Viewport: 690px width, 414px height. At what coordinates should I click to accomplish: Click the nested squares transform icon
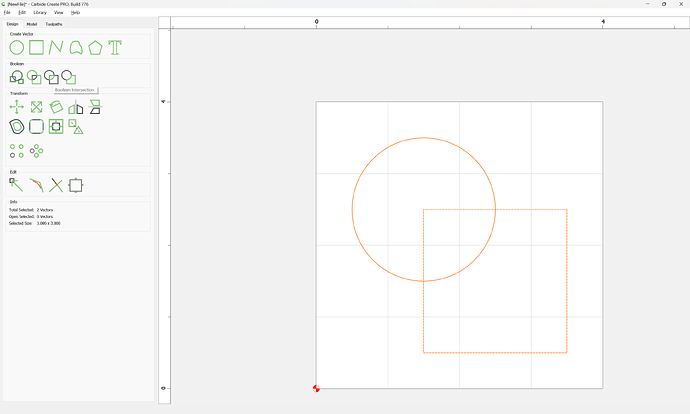pos(56,127)
